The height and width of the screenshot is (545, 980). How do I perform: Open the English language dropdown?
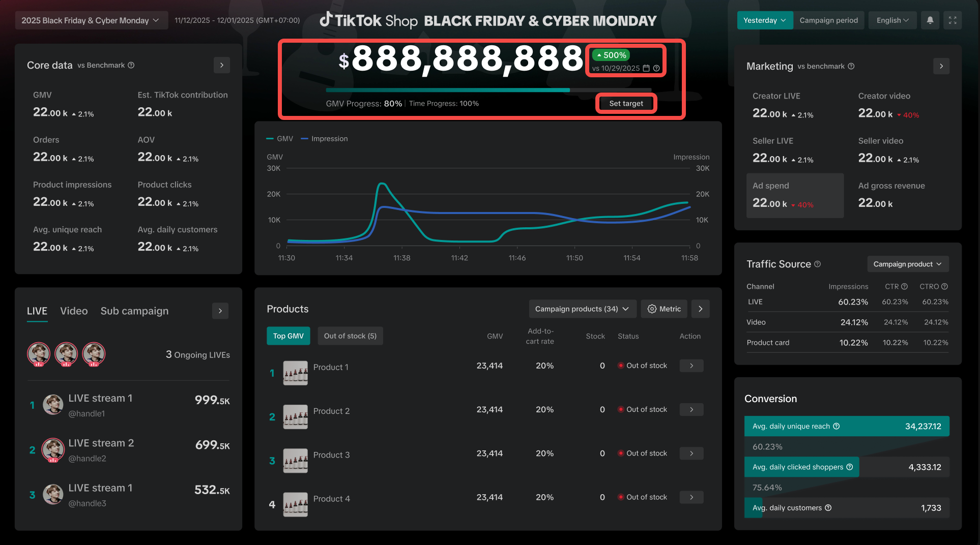pyautogui.click(x=892, y=20)
